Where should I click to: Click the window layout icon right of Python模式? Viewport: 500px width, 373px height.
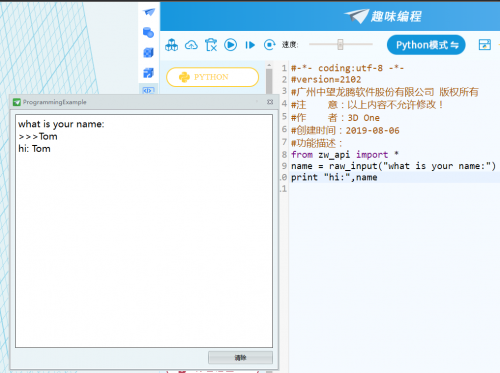coord(485,45)
